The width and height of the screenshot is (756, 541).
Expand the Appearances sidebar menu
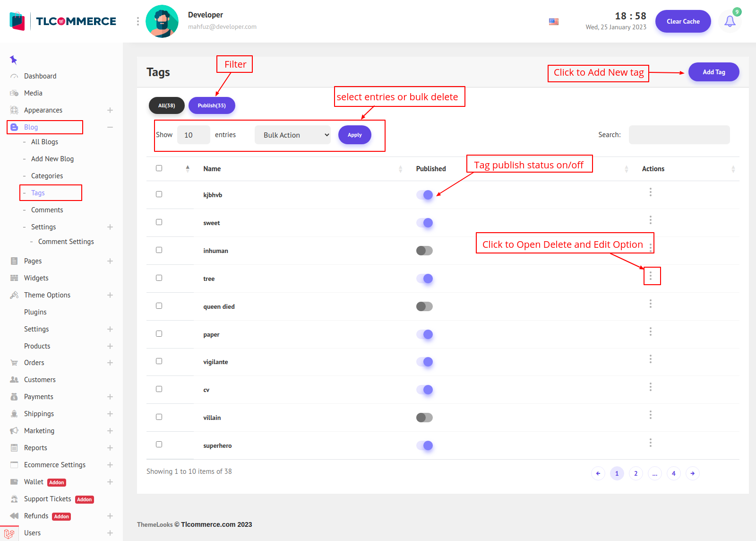coord(110,110)
